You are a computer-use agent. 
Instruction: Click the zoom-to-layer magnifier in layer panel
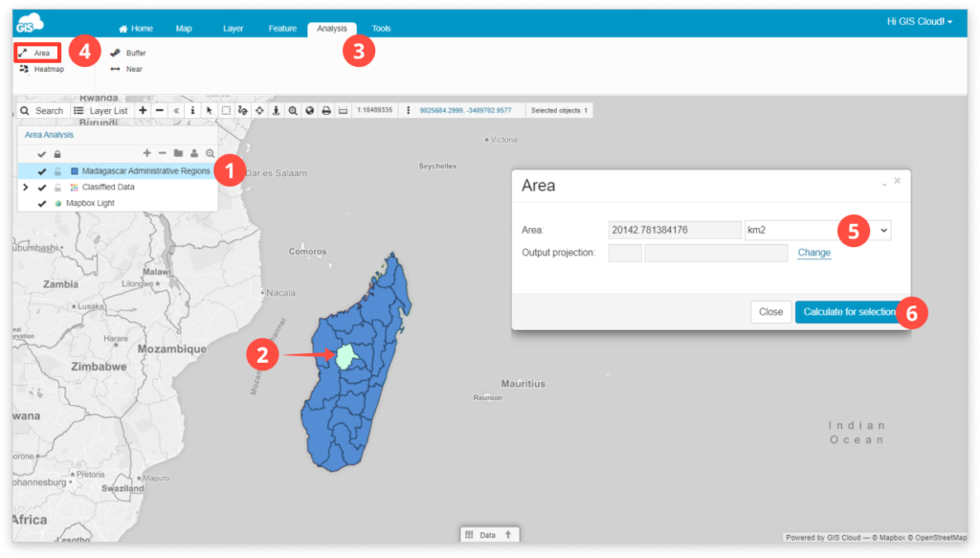(210, 154)
